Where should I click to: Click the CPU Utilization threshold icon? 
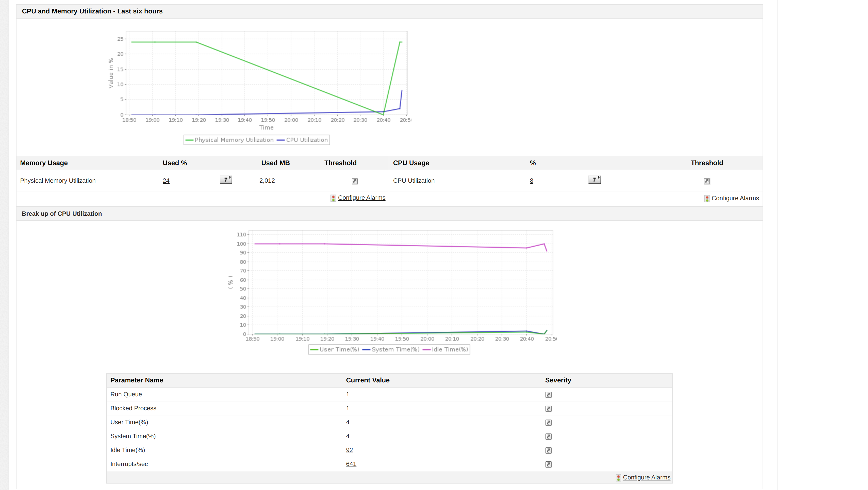click(707, 181)
